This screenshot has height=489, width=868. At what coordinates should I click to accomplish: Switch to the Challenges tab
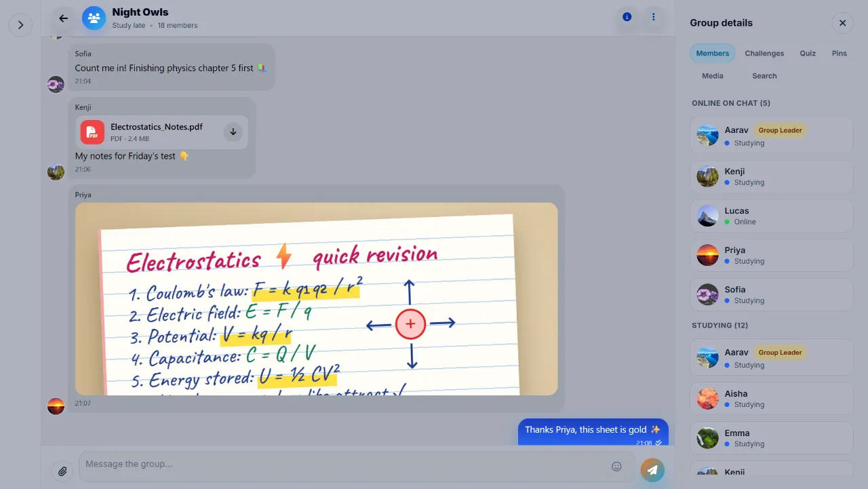coord(764,54)
